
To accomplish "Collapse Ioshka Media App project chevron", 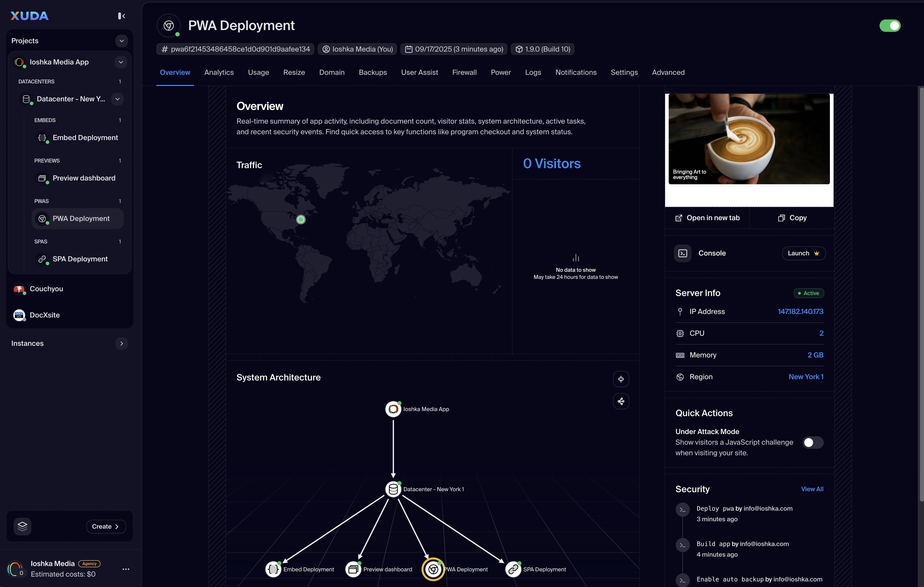I will 121,62.
